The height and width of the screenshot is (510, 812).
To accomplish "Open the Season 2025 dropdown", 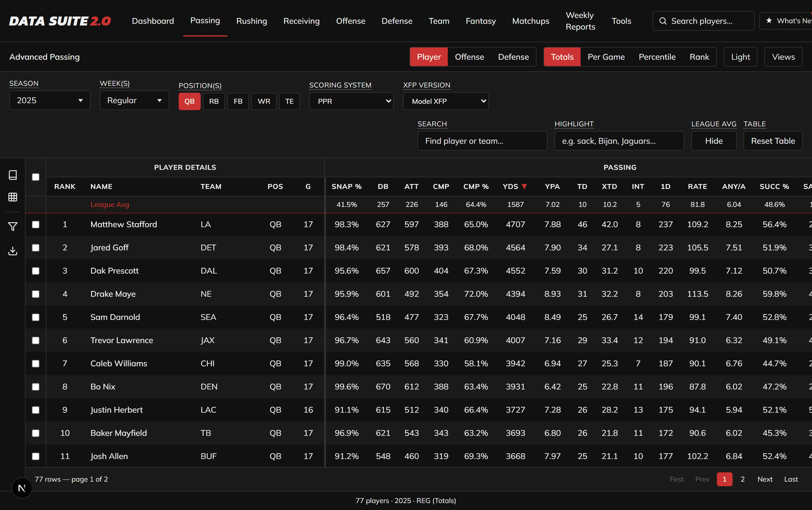I will [50, 100].
